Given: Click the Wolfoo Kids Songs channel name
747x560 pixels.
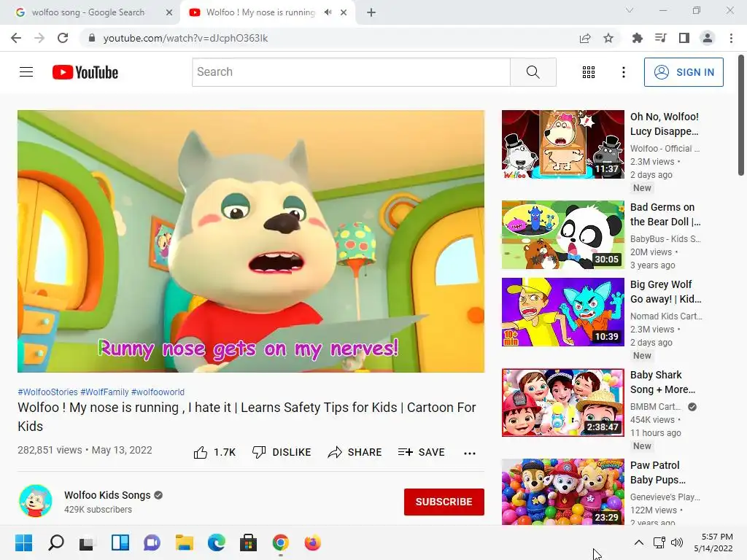Looking at the screenshot, I should tap(107, 495).
